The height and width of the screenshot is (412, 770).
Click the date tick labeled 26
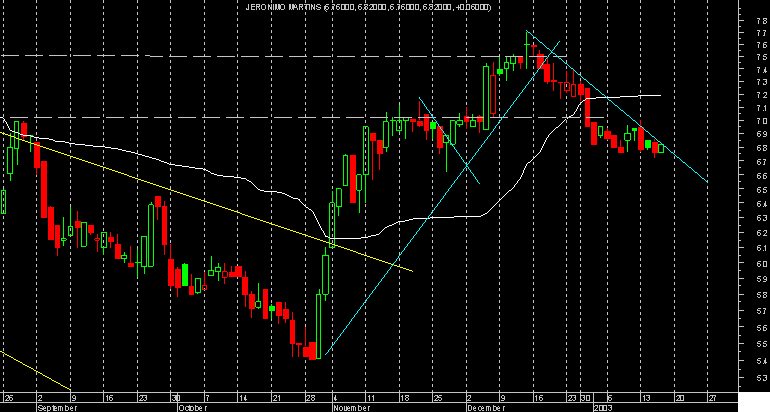(x=8, y=398)
